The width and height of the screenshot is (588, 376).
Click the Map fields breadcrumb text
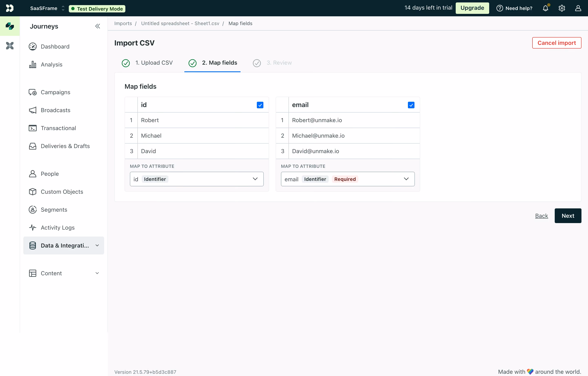pyautogui.click(x=240, y=23)
